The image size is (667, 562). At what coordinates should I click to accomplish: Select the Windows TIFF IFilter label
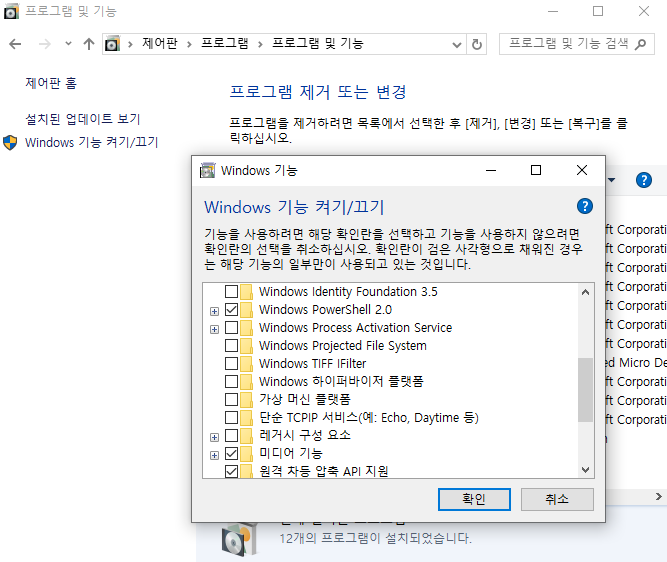coord(313,363)
